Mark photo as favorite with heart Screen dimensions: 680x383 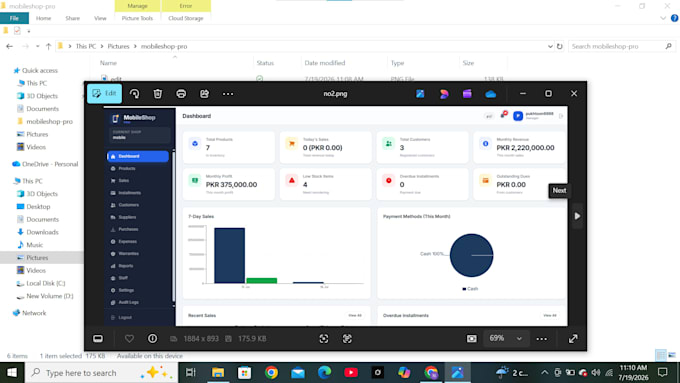click(129, 339)
